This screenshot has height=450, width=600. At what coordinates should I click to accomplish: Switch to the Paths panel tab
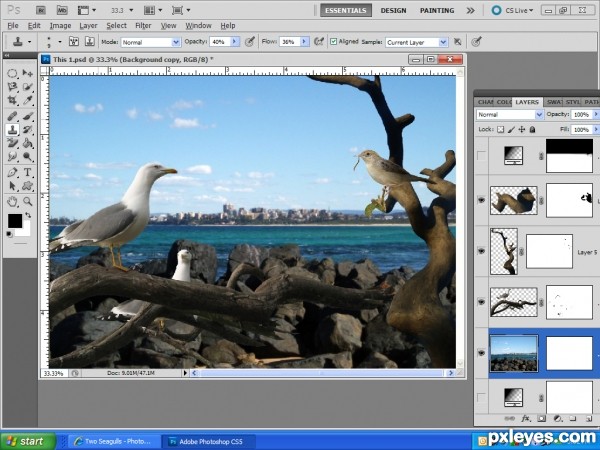tap(591, 102)
